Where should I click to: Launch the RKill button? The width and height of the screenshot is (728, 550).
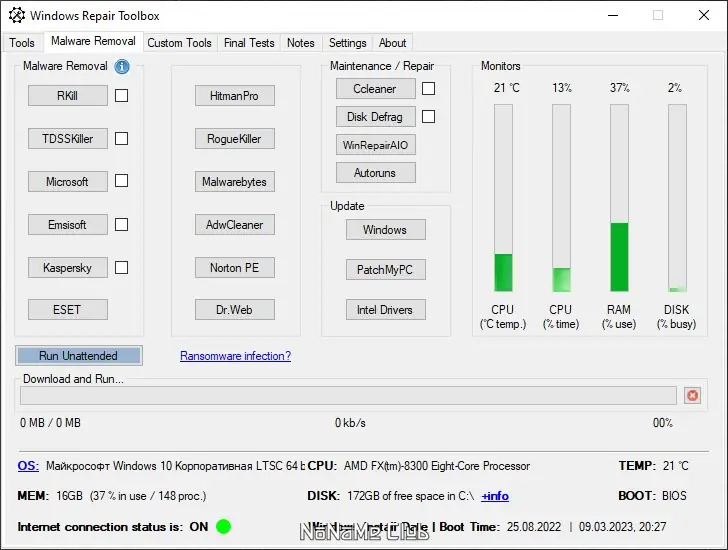68,96
